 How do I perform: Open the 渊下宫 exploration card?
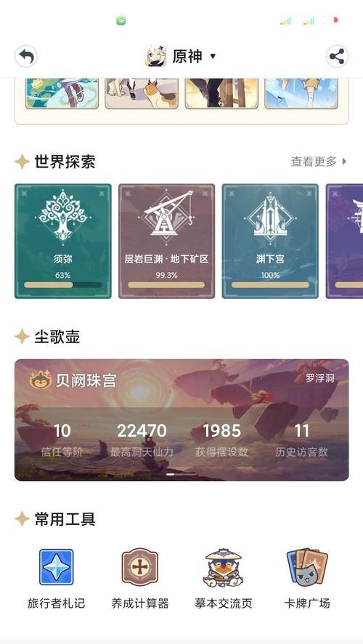pyautogui.click(x=270, y=241)
